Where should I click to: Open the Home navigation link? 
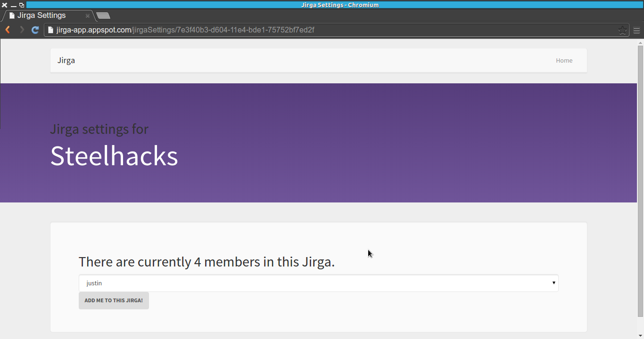(564, 60)
